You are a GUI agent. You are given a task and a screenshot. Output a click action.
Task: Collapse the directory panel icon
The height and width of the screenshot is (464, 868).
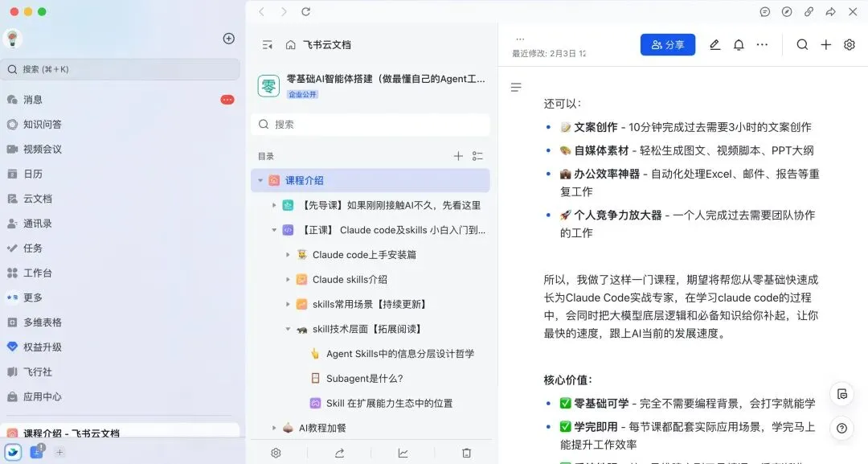[x=268, y=45]
